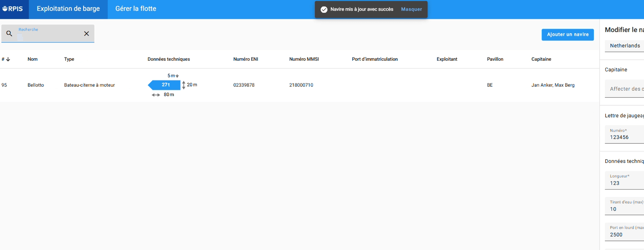Click MMSI number 218000710
This screenshot has width=644, height=250.
(x=301, y=85)
